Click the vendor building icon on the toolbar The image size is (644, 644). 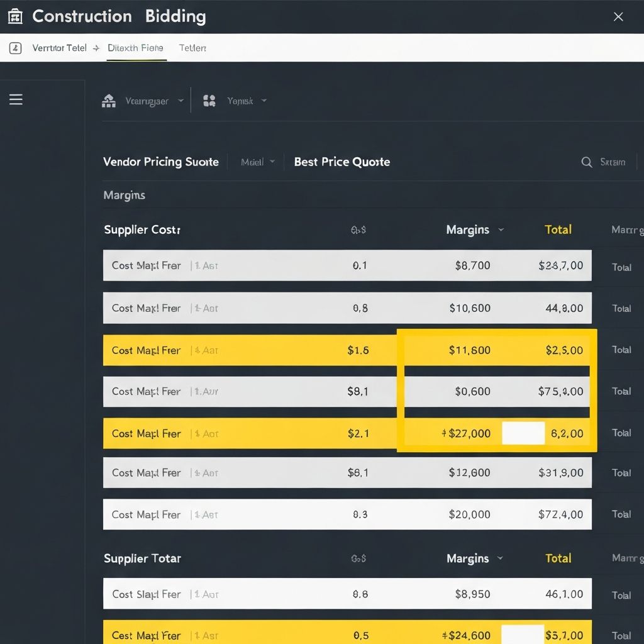tap(108, 100)
